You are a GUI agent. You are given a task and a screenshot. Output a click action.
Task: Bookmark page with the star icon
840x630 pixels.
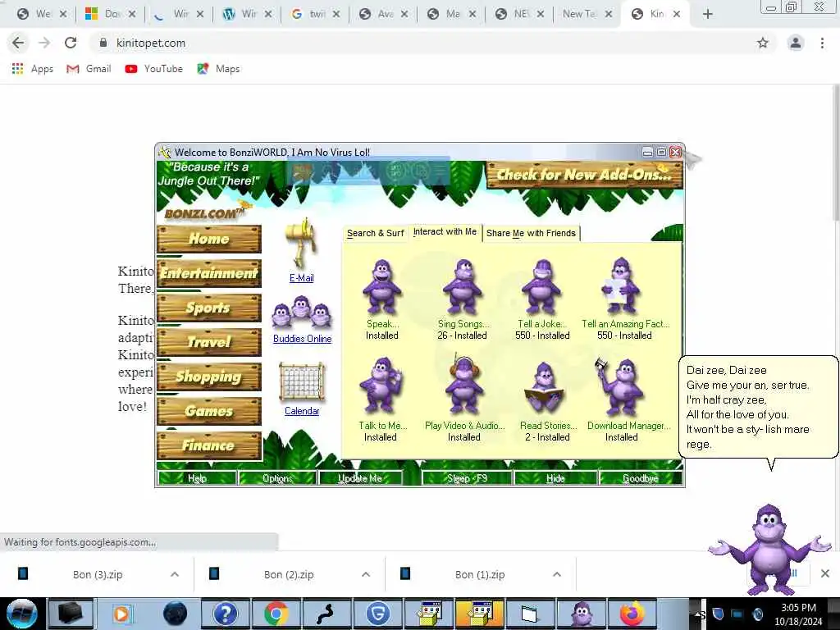(x=763, y=43)
